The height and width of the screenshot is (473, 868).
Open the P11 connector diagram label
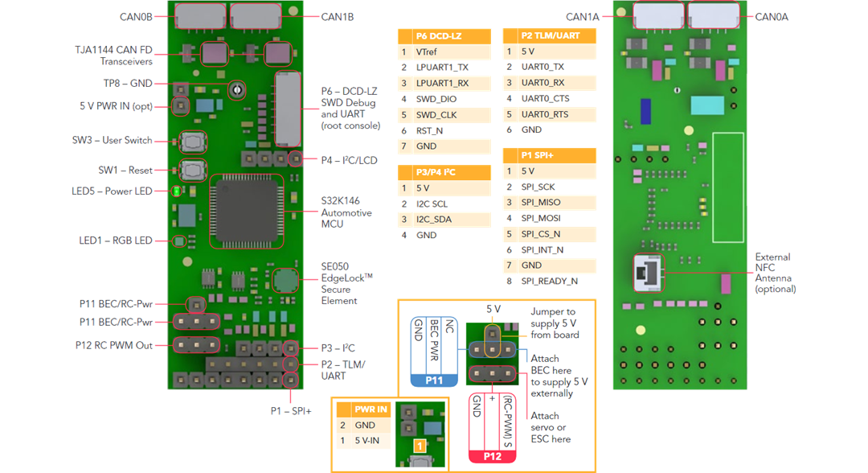433,378
